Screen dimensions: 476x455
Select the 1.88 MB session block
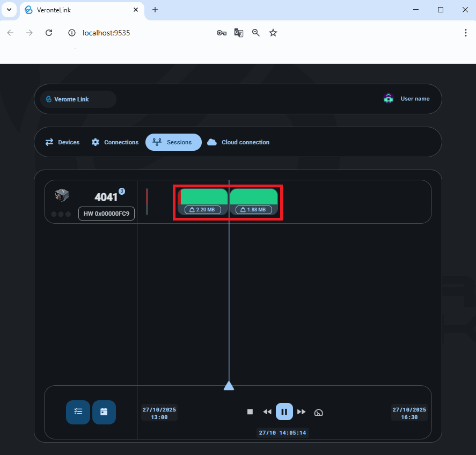[253, 197]
